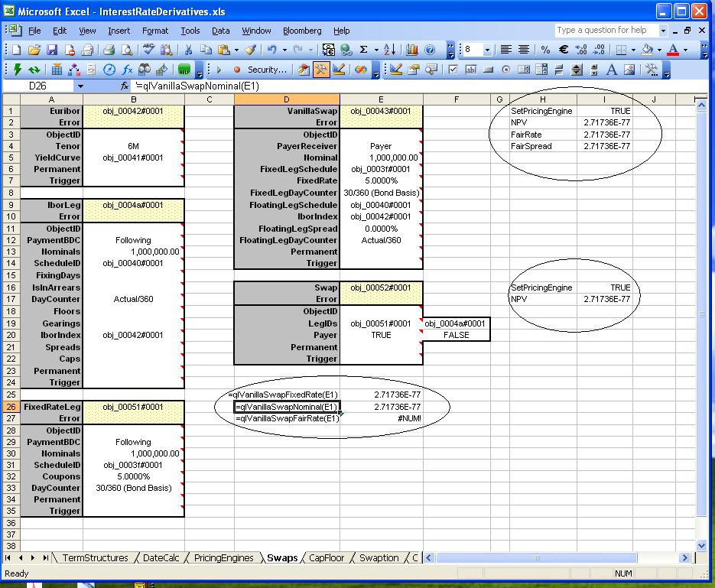Image resolution: width=715 pixels, height=588 pixels.
Task: Click the Security... toolbar button
Action: pos(267,70)
